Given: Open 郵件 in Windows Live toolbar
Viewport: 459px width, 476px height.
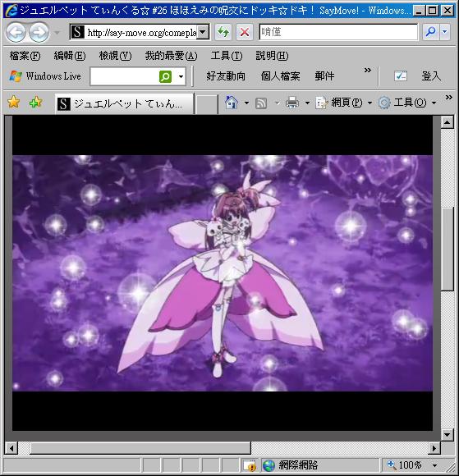Looking at the screenshot, I should (324, 76).
